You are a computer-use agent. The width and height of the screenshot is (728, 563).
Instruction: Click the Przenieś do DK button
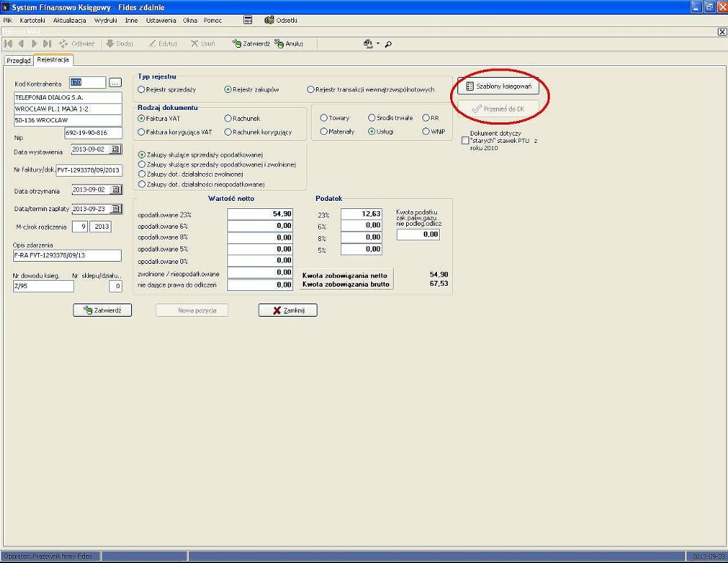click(499, 108)
